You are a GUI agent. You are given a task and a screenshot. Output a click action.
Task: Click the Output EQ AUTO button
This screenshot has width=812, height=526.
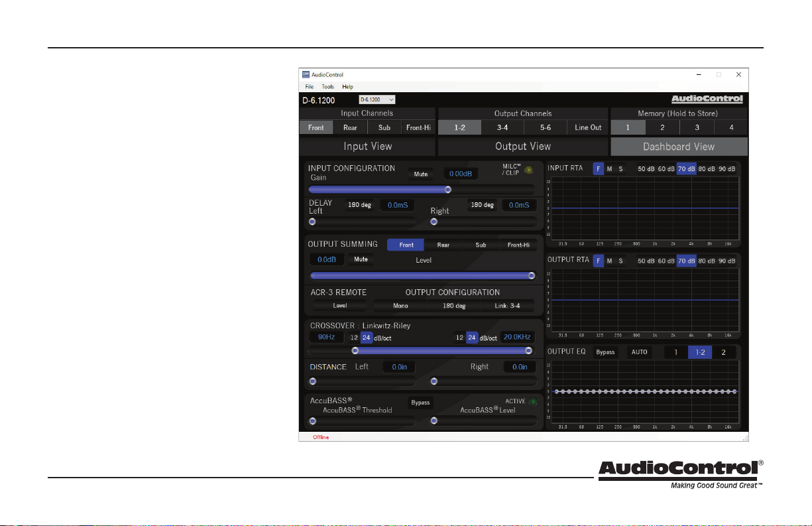639,352
